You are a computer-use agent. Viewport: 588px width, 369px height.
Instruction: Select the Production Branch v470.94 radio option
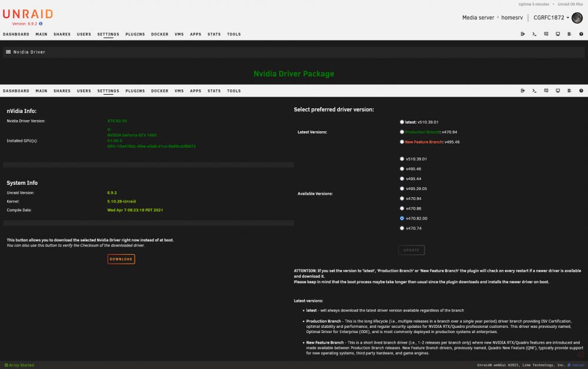tap(402, 132)
